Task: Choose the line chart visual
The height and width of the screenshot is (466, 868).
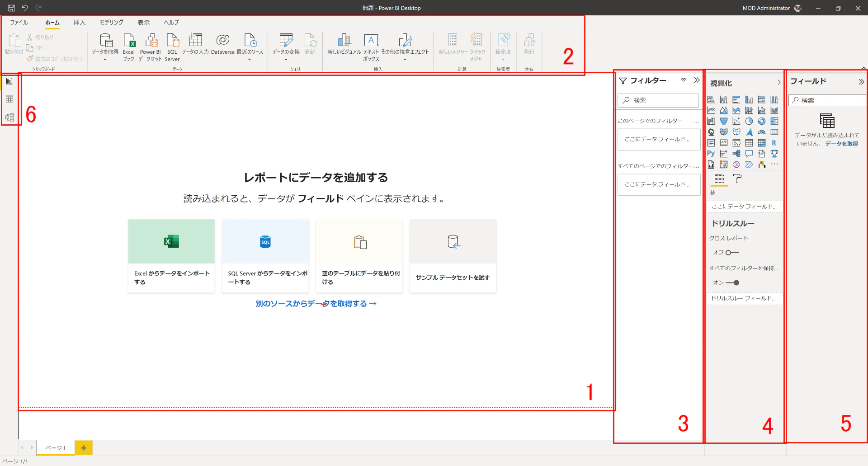Action: click(711, 110)
